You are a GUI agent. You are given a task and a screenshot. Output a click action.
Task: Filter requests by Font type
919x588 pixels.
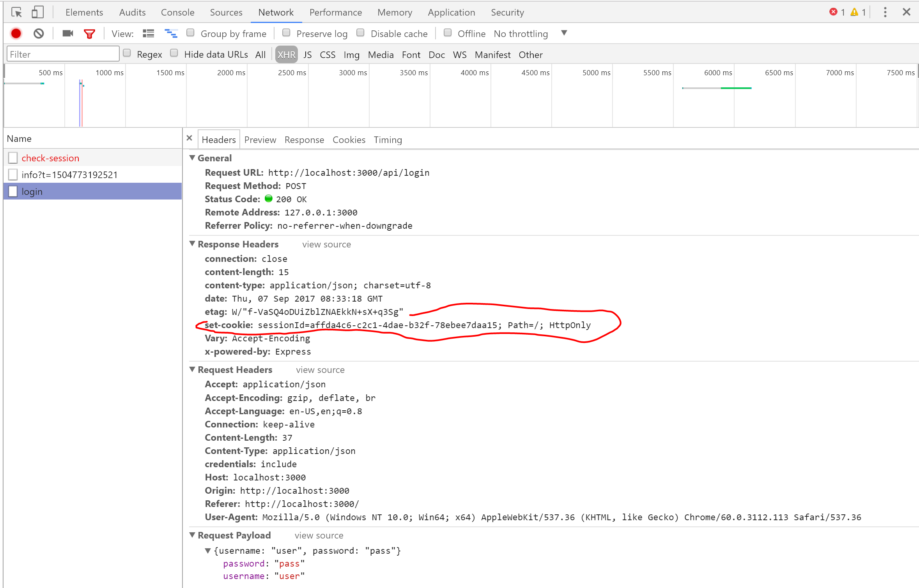tap(411, 55)
